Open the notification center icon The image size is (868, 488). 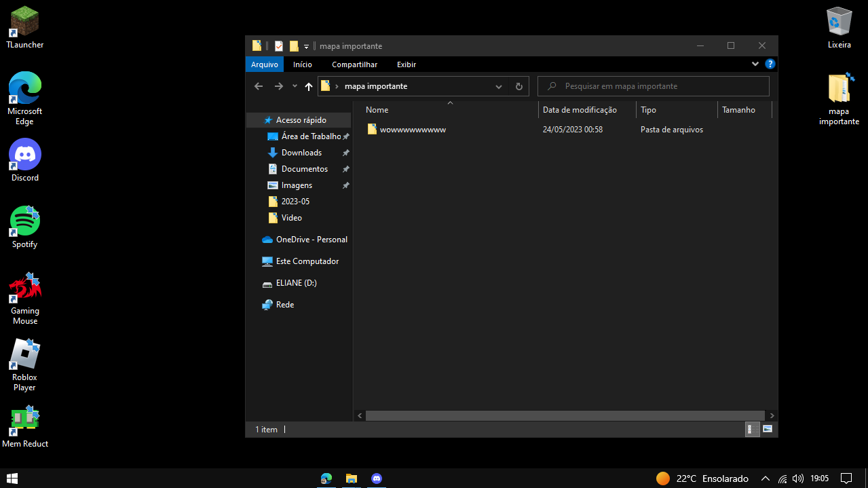pyautogui.click(x=846, y=478)
